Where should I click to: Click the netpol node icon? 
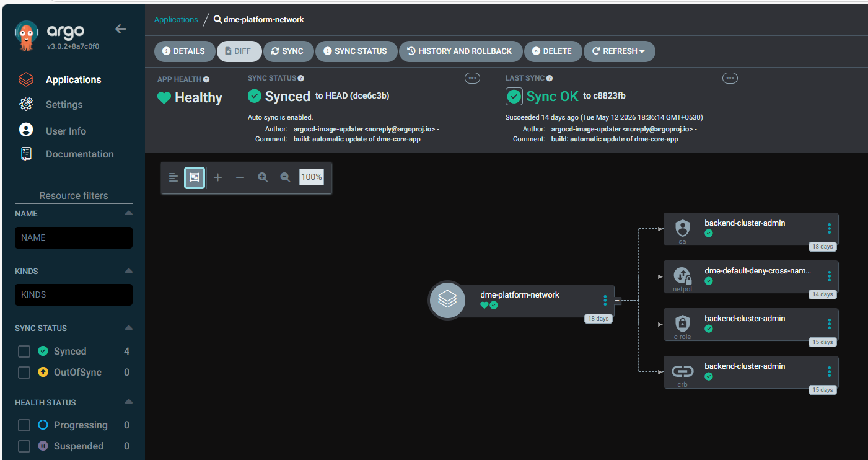point(682,275)
